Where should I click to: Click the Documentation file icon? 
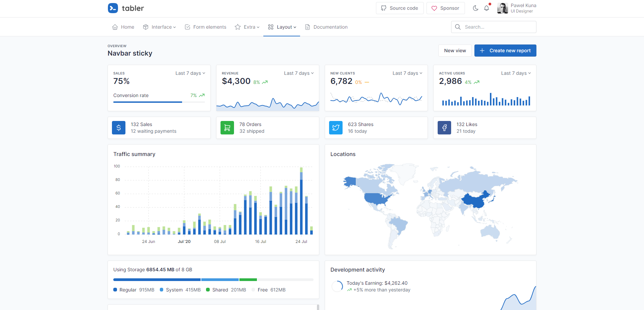[308, 27]
